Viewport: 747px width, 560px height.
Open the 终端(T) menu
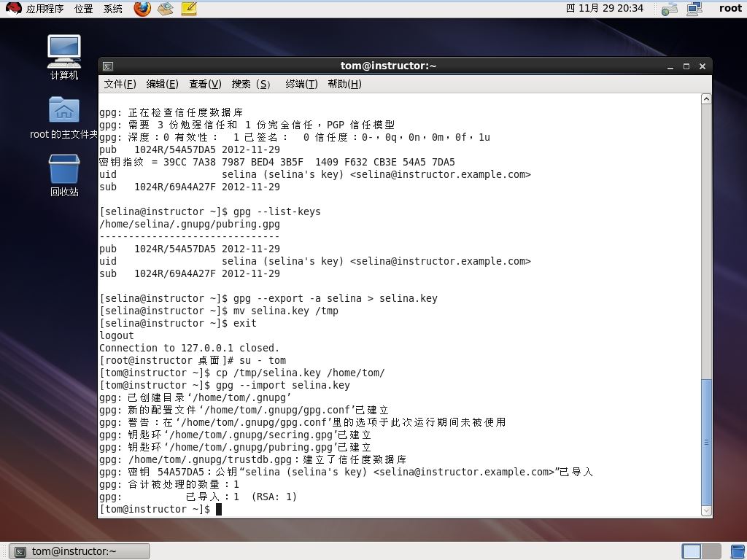[x=301, y=85]
